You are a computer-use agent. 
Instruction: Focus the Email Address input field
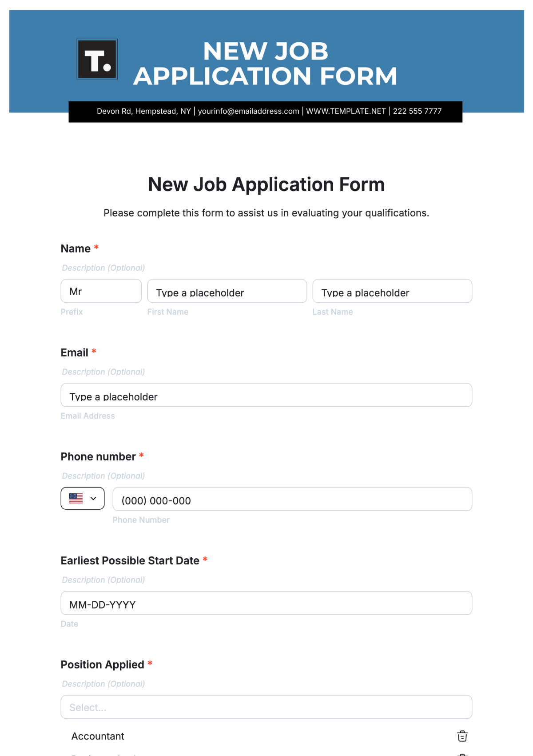coord(266,396)
